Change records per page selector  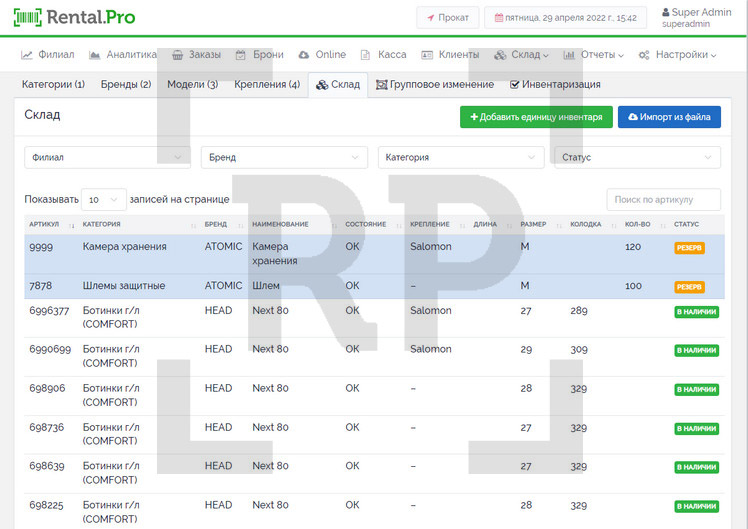tap(104, 199)
